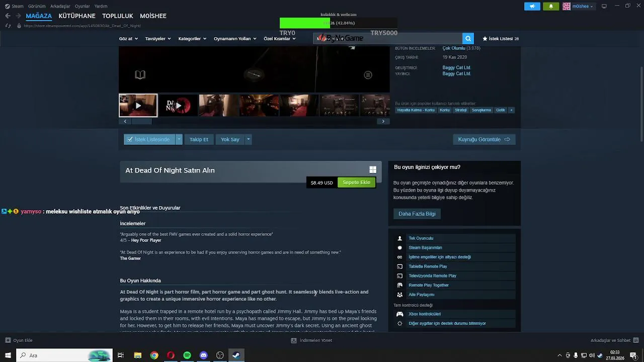
Task: Open İstek Listesi wishlist link
Action: click(501, 39)
